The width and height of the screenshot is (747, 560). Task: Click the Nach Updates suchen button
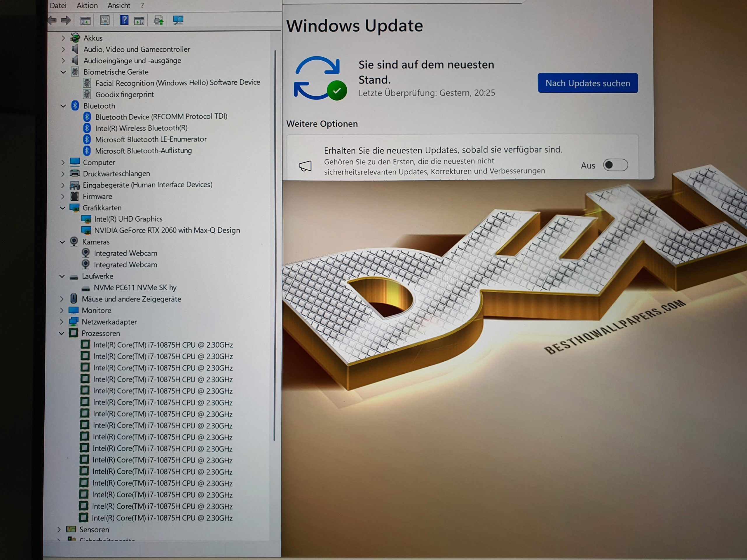click(x=587, y=83)
